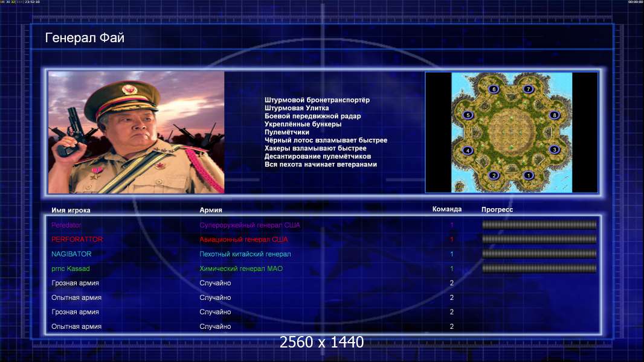This screenshot has width=644, height=362.
Task: Click the General Fai portrait image
Action: (137, 132)
